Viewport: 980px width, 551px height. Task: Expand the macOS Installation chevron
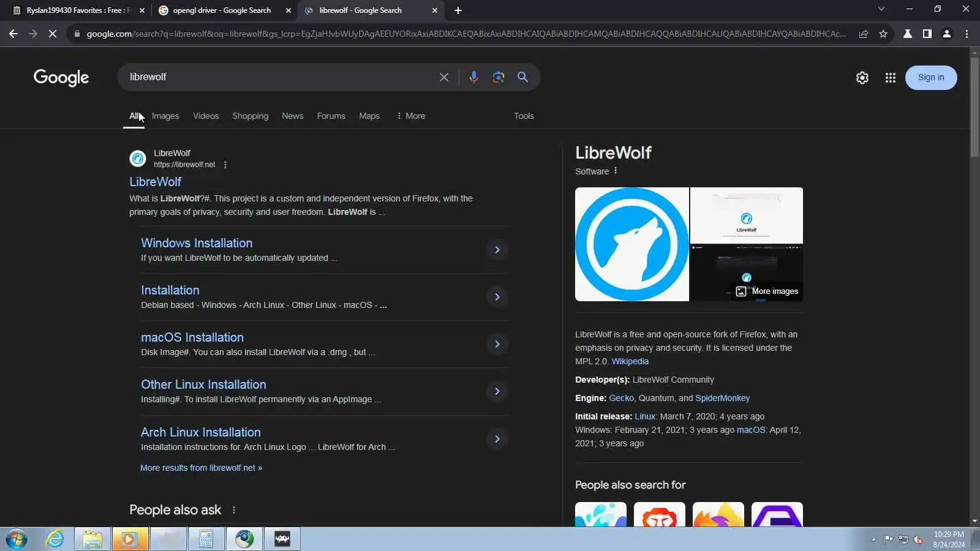coord(497,344)
